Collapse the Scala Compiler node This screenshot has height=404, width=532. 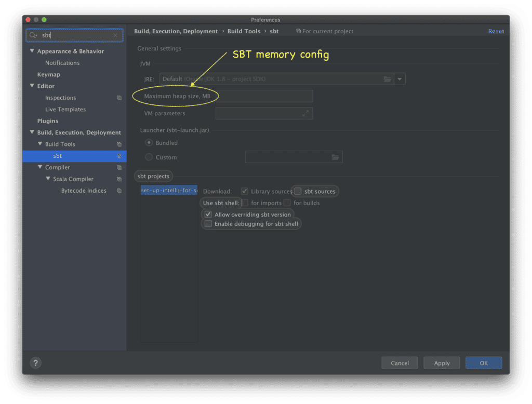point(48,179)
